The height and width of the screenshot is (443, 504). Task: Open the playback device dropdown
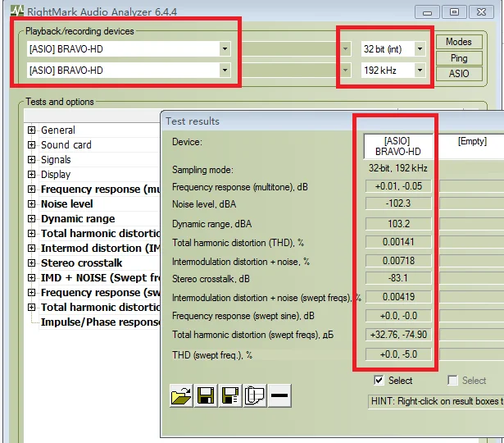225,49
